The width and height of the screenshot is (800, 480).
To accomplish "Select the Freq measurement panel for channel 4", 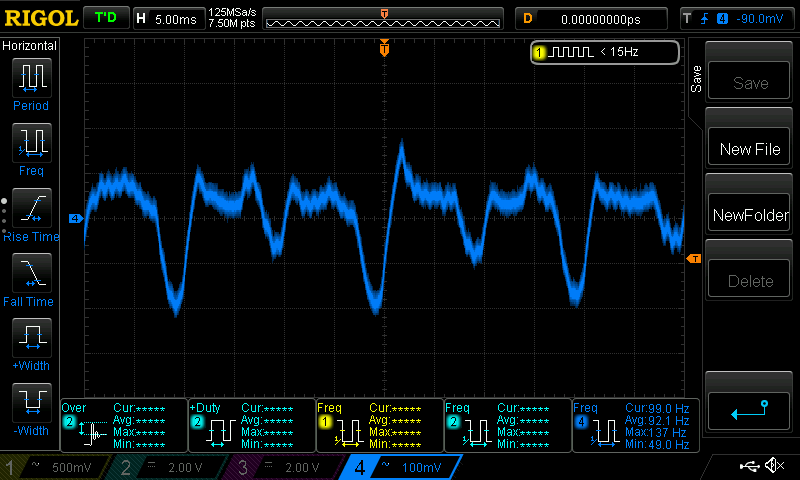I will point(636,425).
